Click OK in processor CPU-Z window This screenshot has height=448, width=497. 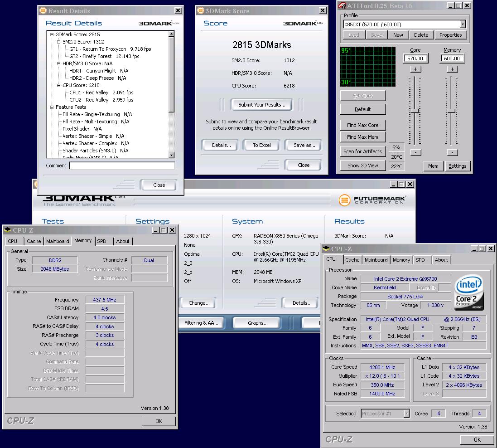[x=477, y=440]
